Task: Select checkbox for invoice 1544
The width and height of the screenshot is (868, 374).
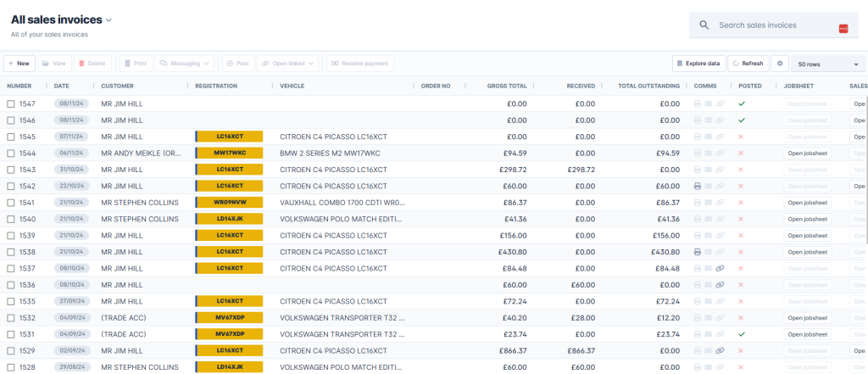Action: click(x=11, y=153)
